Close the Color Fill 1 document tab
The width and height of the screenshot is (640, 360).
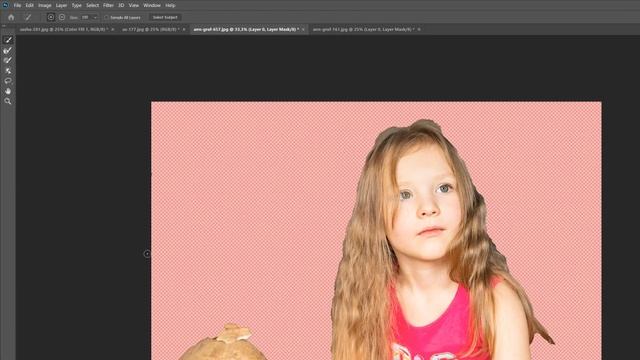(x=113, y=29)
